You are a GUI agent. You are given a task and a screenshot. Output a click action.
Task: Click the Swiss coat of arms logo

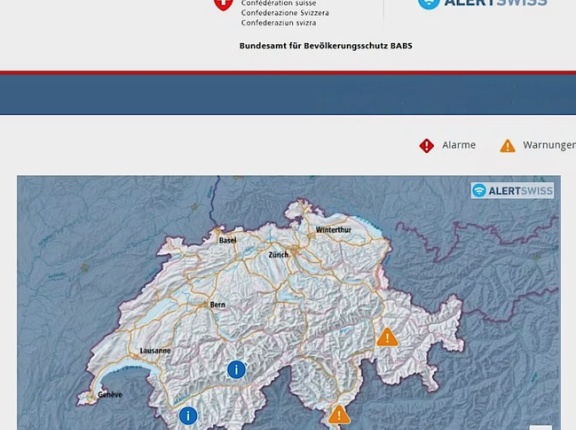click(x=223, y=5)
